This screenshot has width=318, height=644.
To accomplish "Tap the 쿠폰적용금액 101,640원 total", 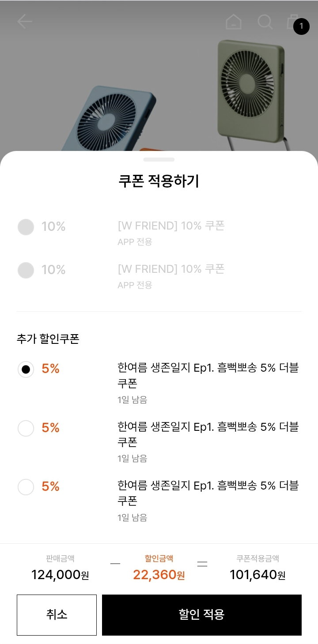I will coord(257,575).
